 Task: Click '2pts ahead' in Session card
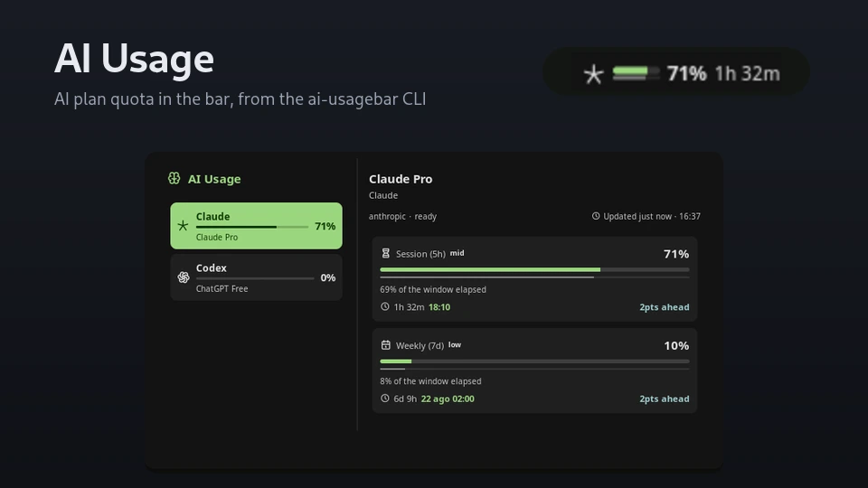tap(665, 307)
